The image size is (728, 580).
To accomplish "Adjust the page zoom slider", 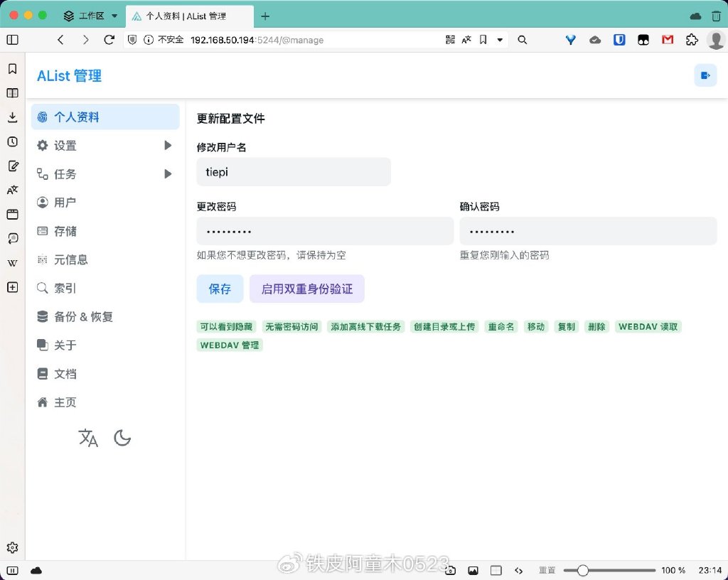I will point(609,570).
